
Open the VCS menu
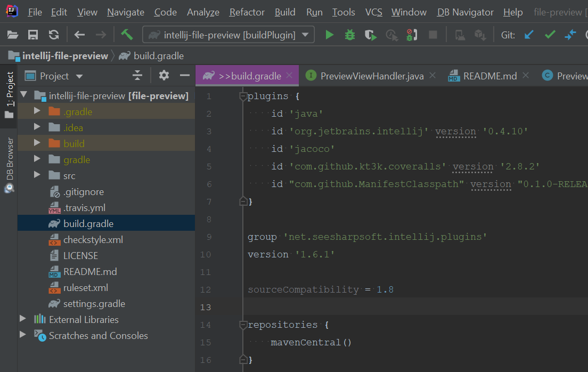(x=373, y=12)
